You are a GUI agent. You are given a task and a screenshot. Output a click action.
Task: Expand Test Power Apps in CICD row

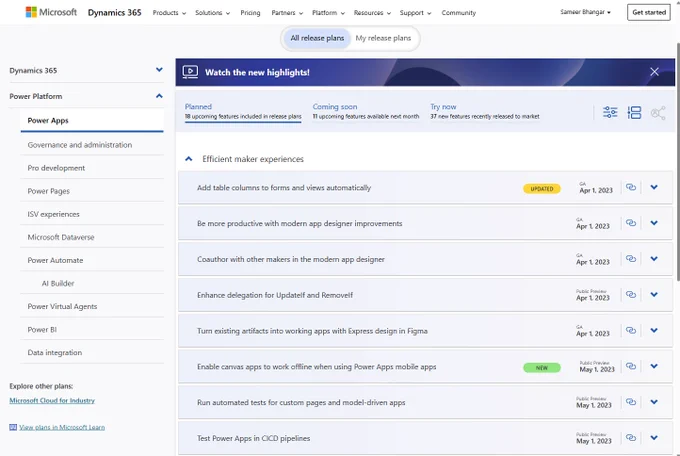(x=654, y=437)
